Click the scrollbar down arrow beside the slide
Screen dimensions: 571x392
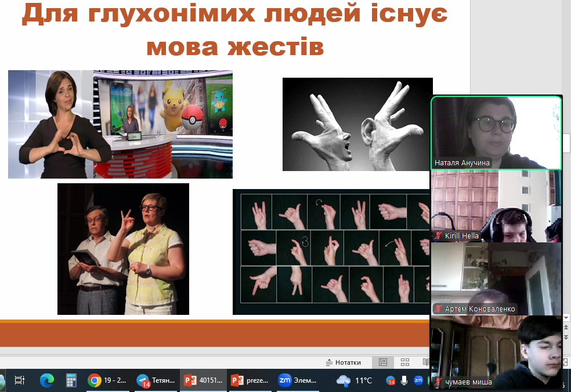(566, 318)
